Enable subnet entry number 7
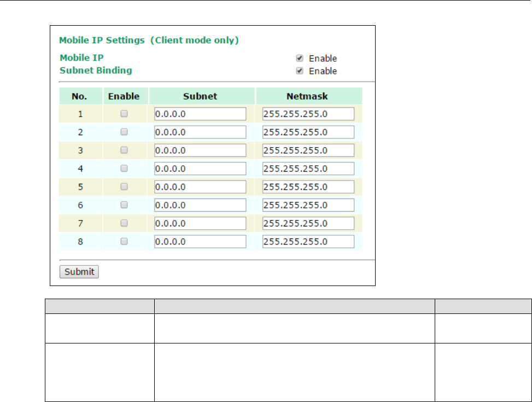Image resolution: width=532 pixels, height=402 pixels. click(x=124, y=223)
